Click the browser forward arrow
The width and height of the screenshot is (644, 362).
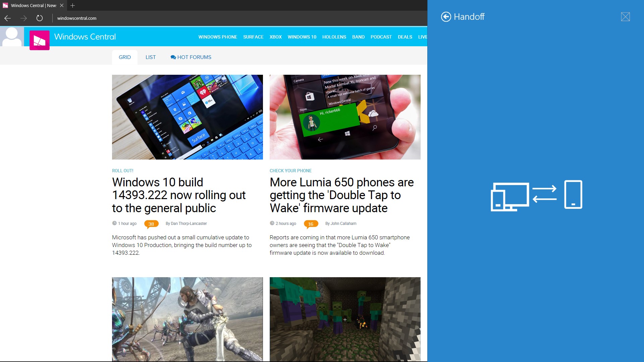point(23,18)
